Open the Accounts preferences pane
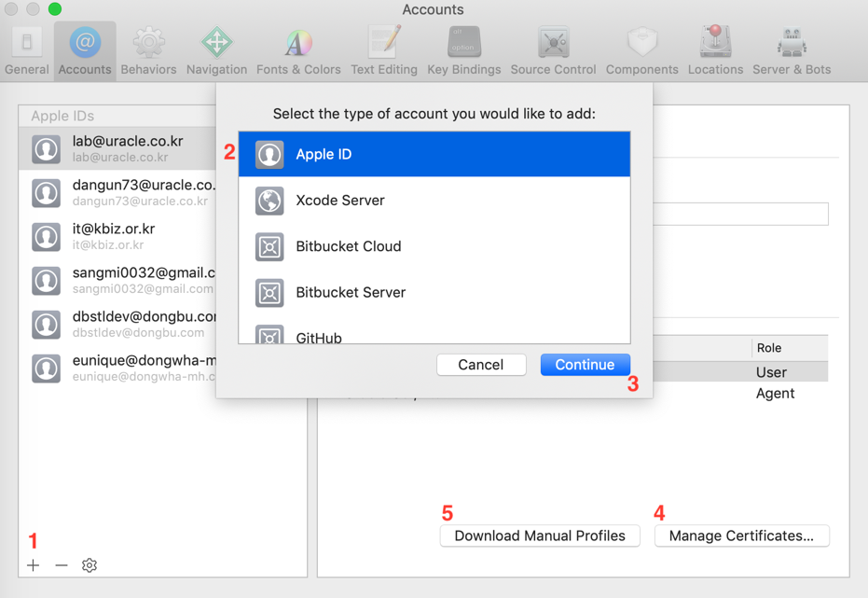The height and width of the screenshot is (598, 868). (85, 50)
